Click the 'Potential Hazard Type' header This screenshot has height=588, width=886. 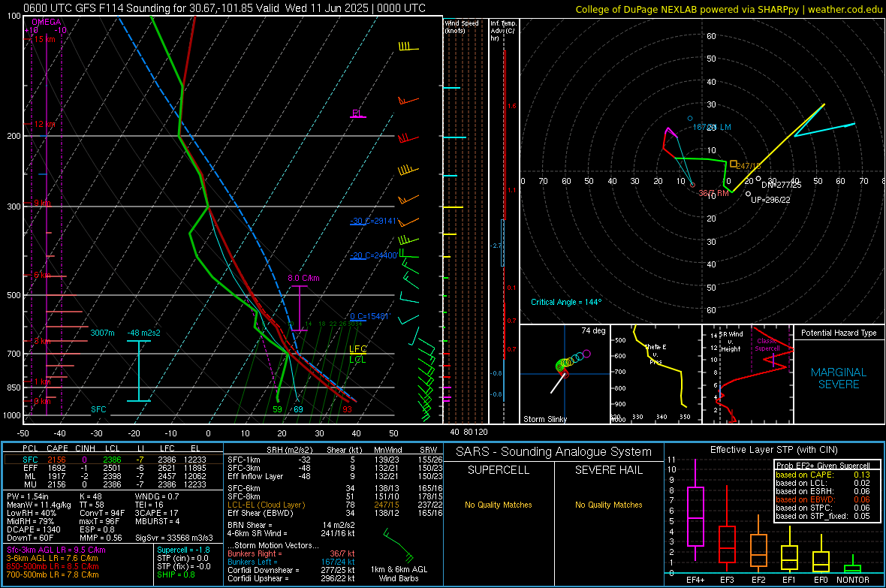(839, 333)
